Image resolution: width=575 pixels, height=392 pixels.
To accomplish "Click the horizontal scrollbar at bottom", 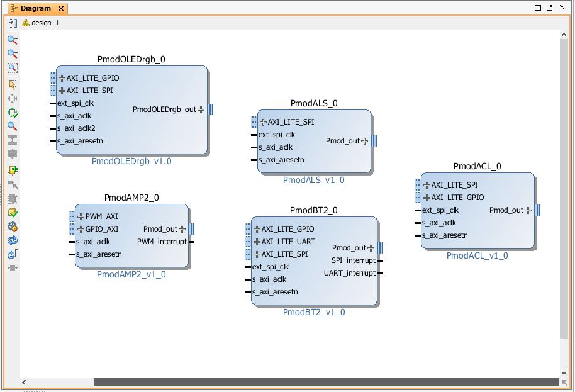I will tap(326, 382).
